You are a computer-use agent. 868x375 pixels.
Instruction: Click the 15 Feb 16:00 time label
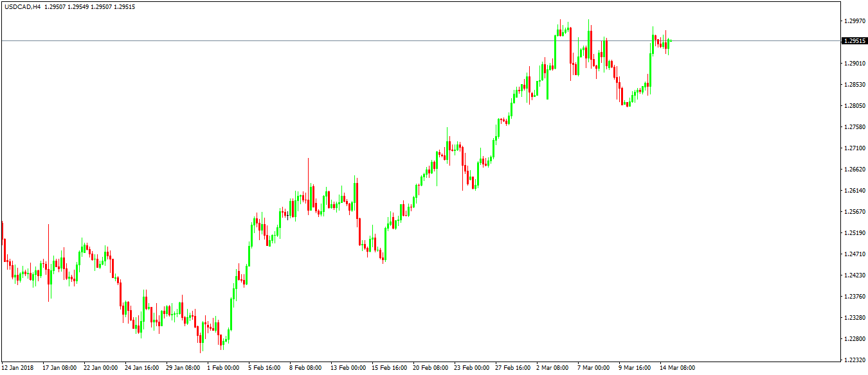[x=389, y=368]
